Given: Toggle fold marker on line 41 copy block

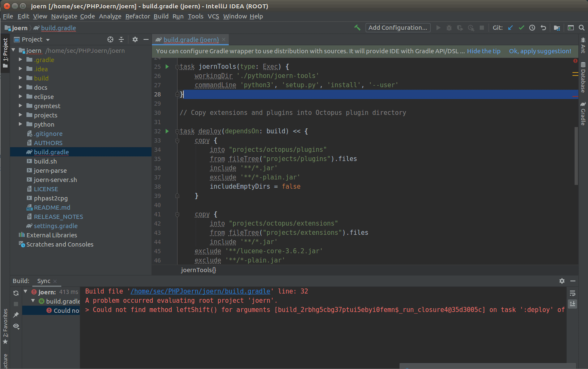Looking at the screenshot, I should point(178,215).
